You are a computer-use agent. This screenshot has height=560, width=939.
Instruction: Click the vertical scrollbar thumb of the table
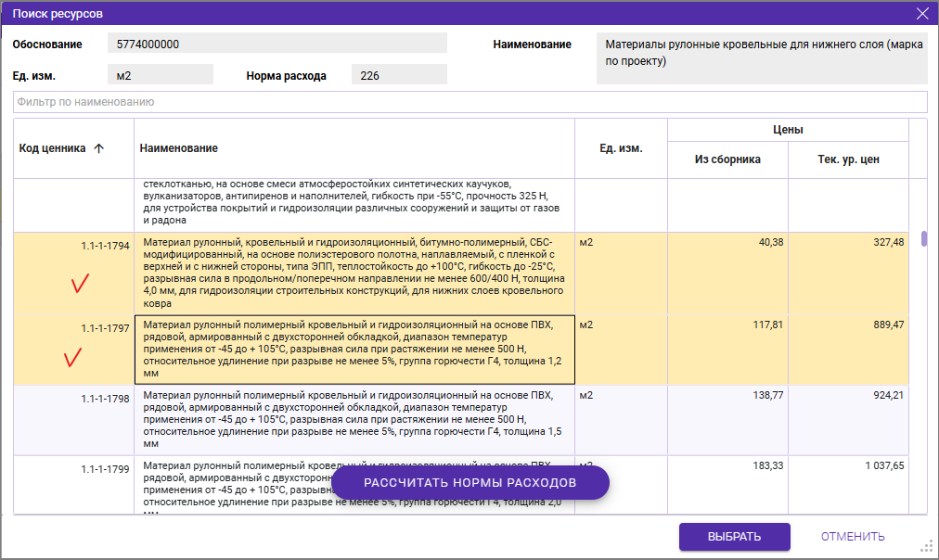tap(924, 239)
